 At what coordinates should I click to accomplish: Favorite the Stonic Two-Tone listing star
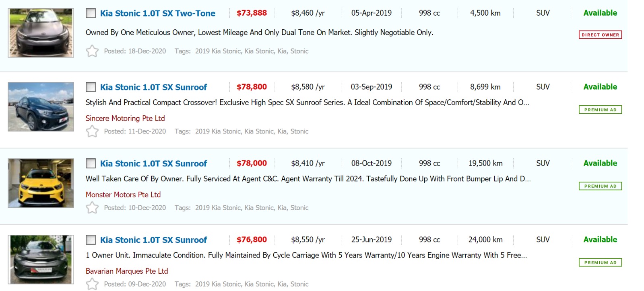(92, 51)
